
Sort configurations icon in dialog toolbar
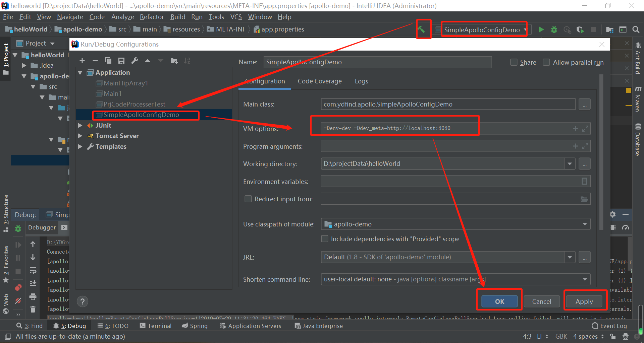coord(187,61)
